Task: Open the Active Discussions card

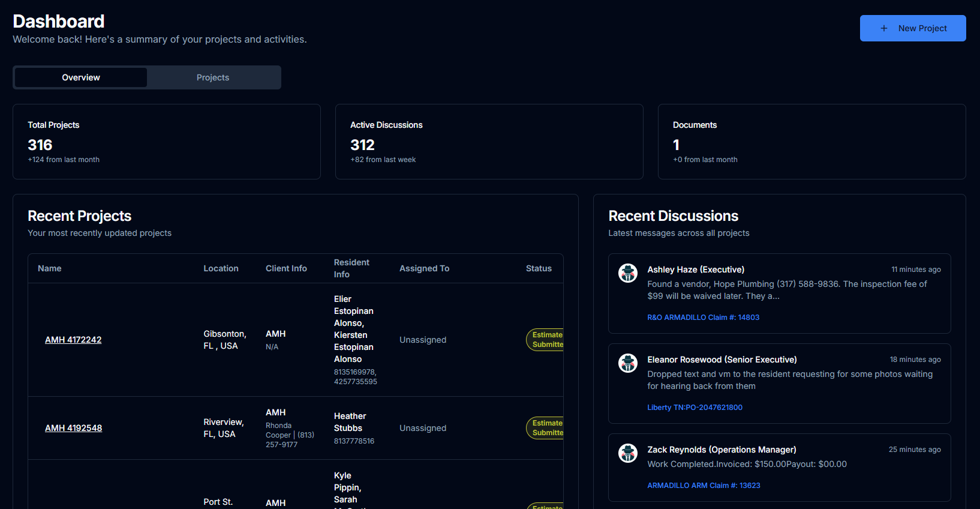Action: click(x=489, y=142)
